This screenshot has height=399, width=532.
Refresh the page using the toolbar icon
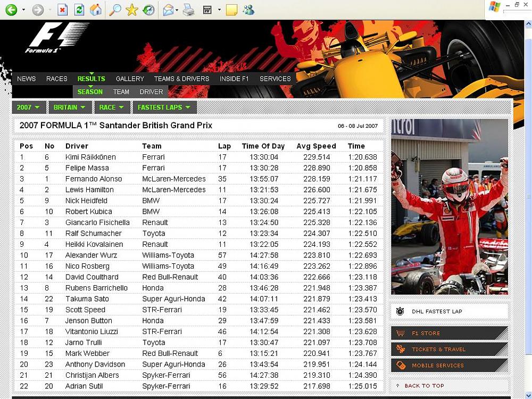point(79,10)
